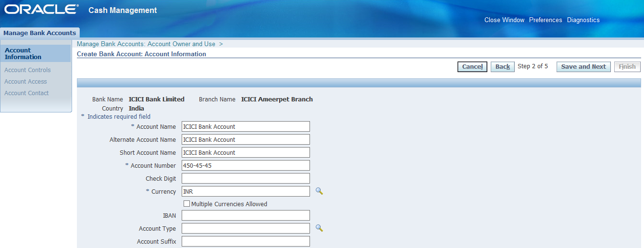Click the Currency search magnifier icon
644x248 pixels.
[319, 191]
